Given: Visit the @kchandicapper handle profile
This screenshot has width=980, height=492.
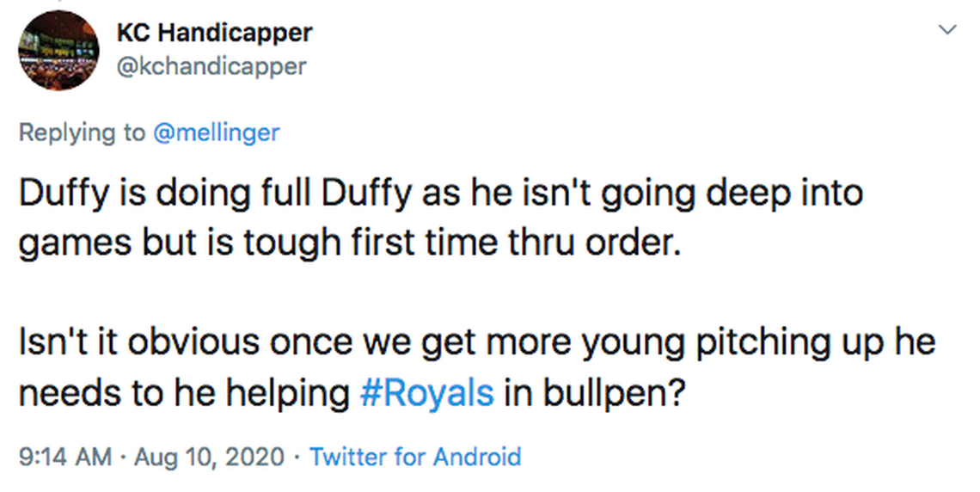Looking at the screenshot, I should (211, 66).
